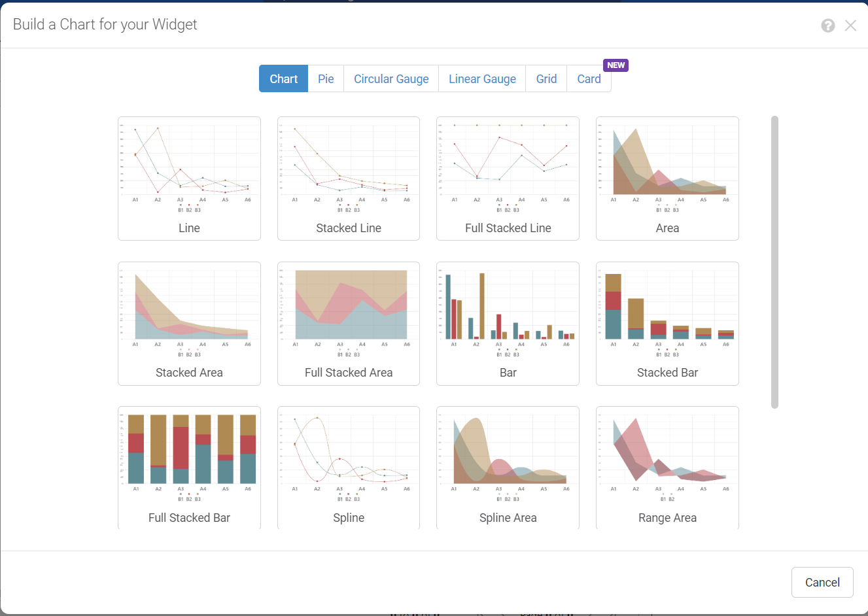Choose the Stacked Area chart type
The height and width of the screenshot is (616, 868).
point(189,323)
